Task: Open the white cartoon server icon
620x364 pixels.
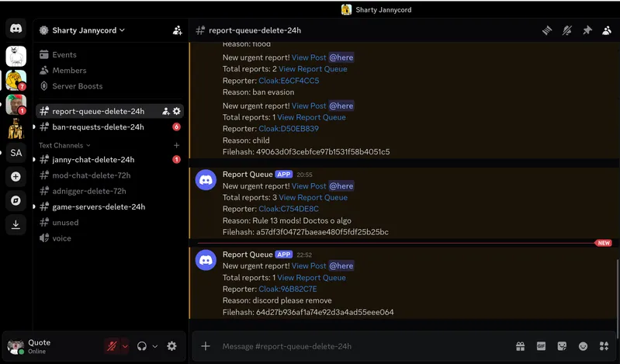Action: click(x=16, y=56)
